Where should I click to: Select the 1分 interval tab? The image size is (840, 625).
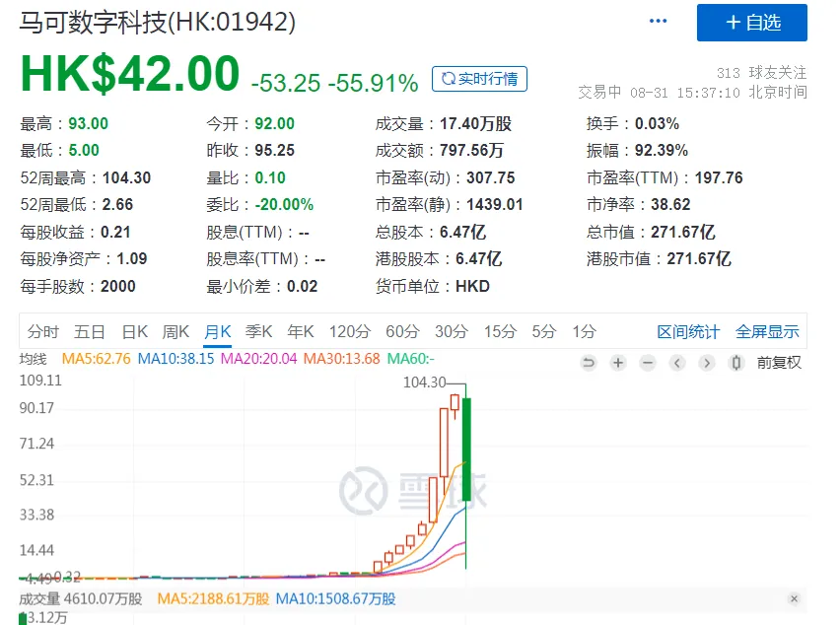click(584, 331)
